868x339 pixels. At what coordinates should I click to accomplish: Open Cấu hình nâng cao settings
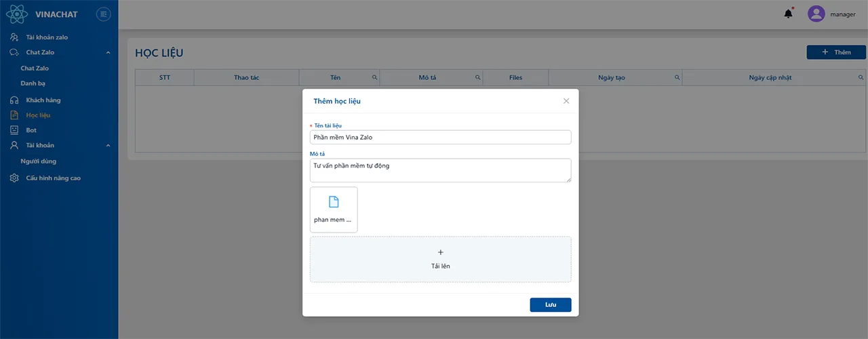(x=53, y=178)
